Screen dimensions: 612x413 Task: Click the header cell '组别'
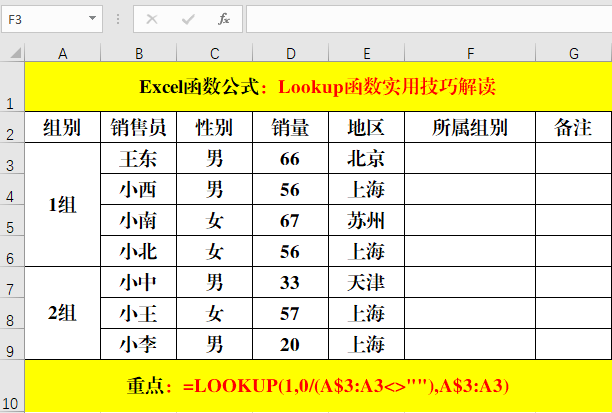coord(62,127)
